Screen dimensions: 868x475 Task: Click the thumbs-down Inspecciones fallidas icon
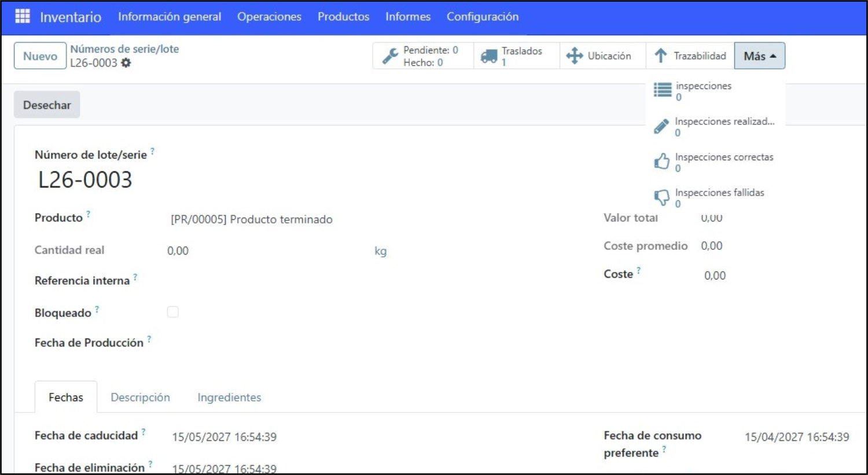pyautogui.click(x=661, y=197)
